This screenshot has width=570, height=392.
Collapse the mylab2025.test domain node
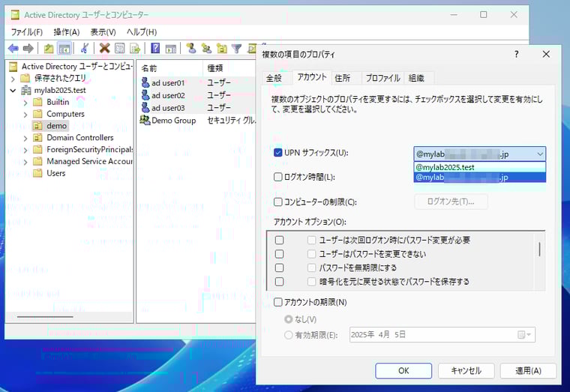[x=13, y=91]
